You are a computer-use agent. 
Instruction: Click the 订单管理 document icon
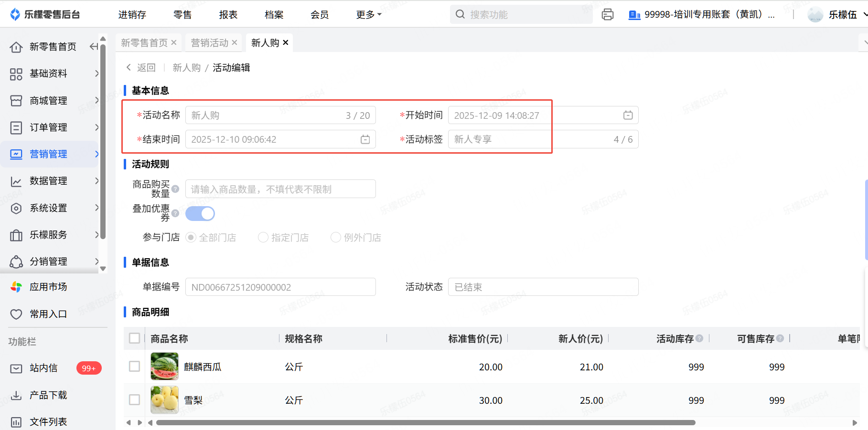(16, 127)
